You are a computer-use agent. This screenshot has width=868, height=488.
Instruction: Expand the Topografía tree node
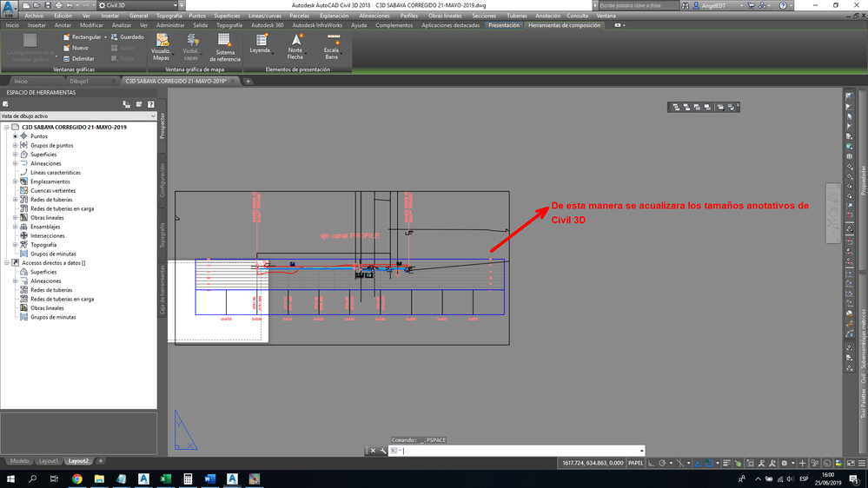pos(16,245)
